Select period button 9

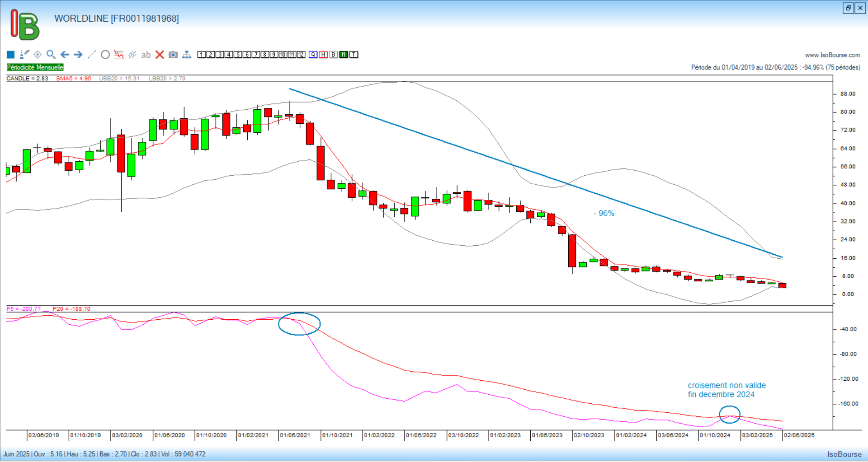(x=274, y=55)
